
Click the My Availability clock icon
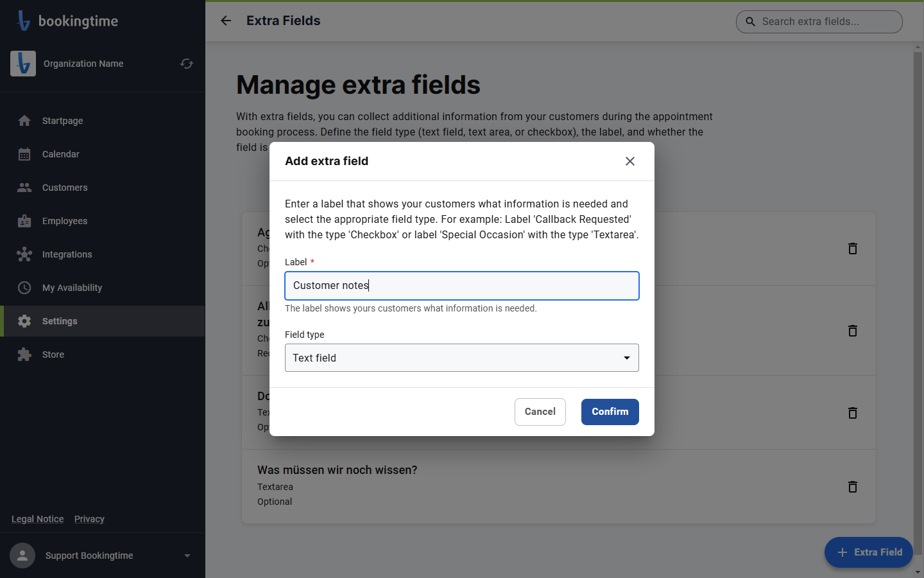point(24,288)
